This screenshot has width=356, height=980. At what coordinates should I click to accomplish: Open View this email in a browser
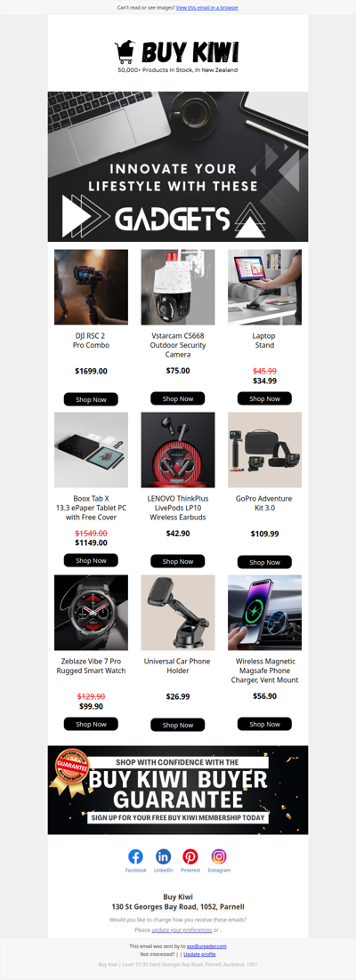[207, 7]
